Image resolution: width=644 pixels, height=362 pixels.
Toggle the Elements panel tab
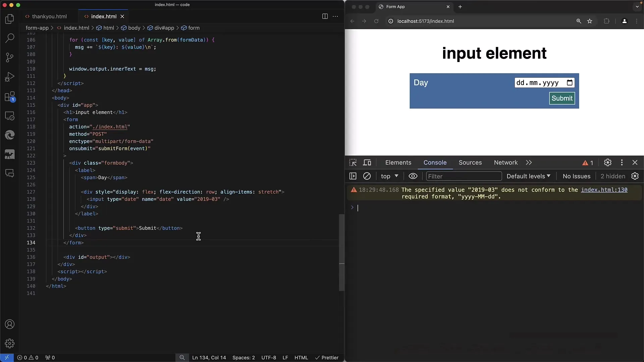397,162
